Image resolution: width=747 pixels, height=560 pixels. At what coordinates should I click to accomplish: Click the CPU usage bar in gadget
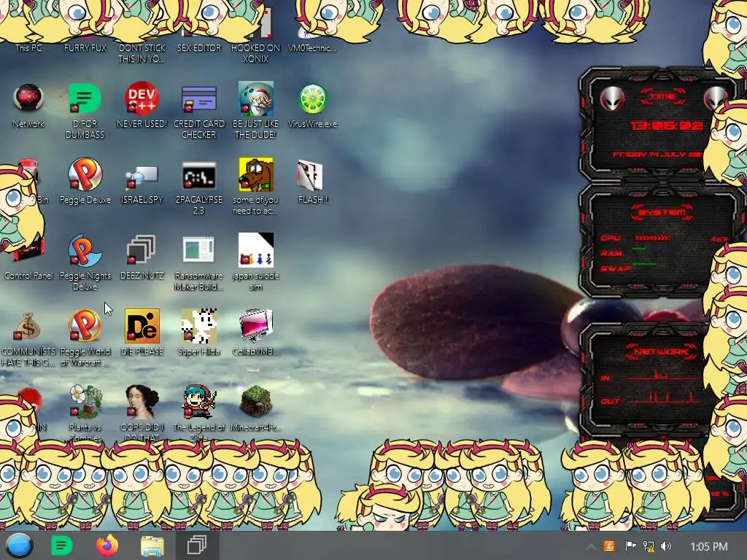tap(651, 238)
